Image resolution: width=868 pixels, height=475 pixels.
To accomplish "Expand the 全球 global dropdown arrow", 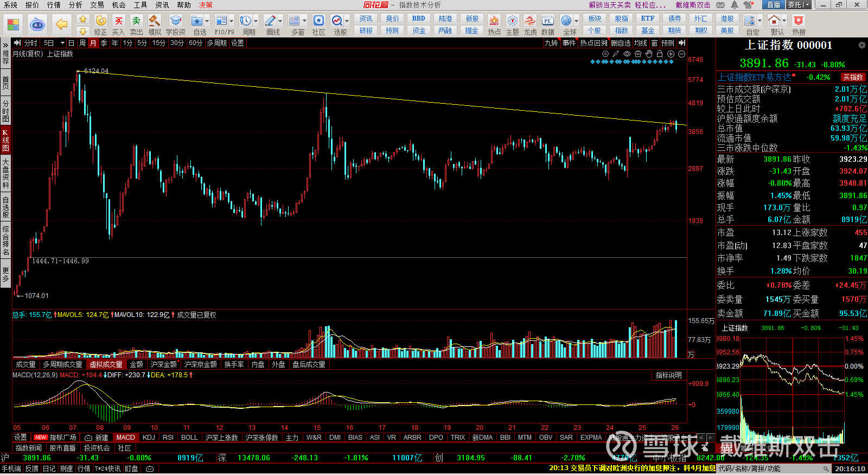I will point(576,21).
